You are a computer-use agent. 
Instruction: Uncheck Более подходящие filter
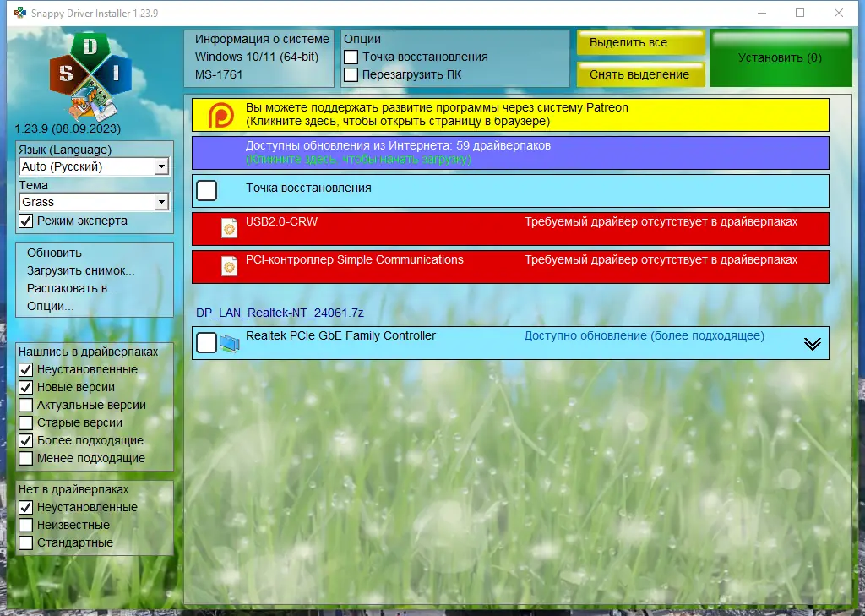[26, 440]
